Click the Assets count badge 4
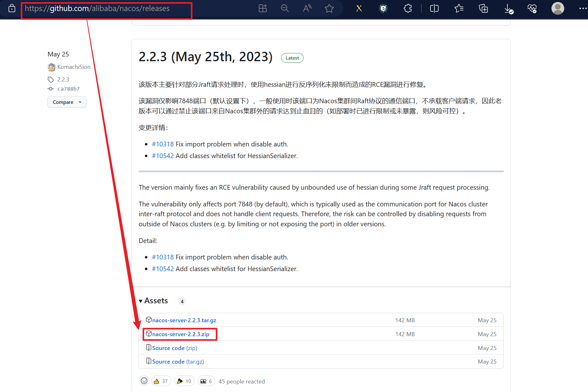The width and height of the screenshot is (588, 392). (x=182, y=301)
